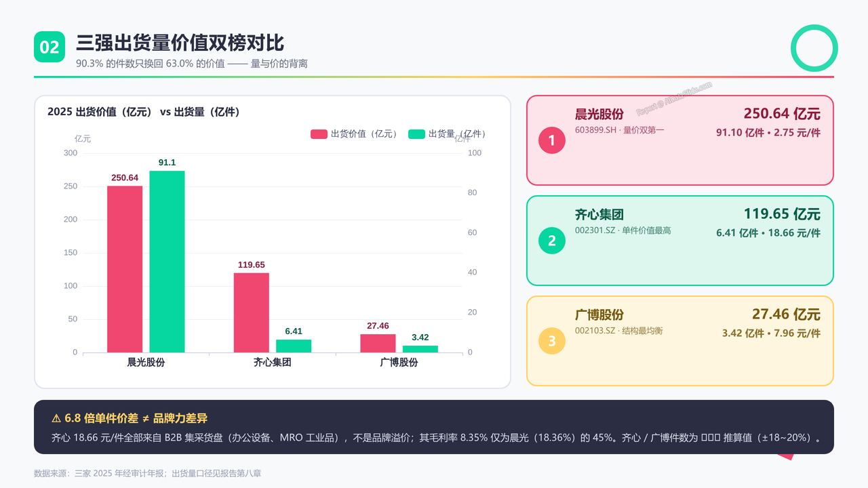
Task: Click subtitle text starting with 90.3% 的件数
Action: (192, 64)
